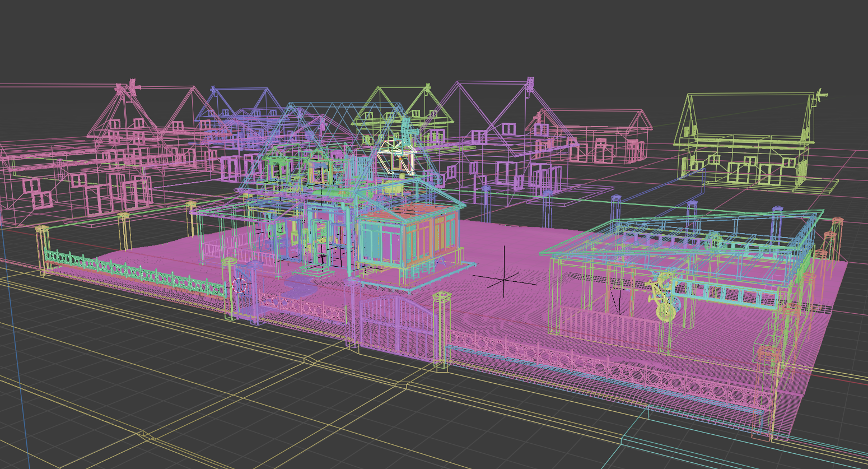Click the red-white 3D cursor near the gate
The height and width of the screenshot is (469, 868).
(x=240, y=285)
